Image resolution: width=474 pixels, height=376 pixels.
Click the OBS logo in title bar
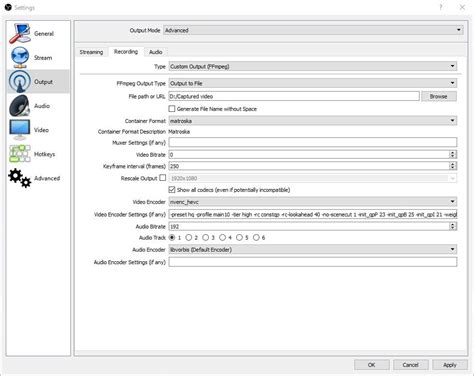click(8, 7)
